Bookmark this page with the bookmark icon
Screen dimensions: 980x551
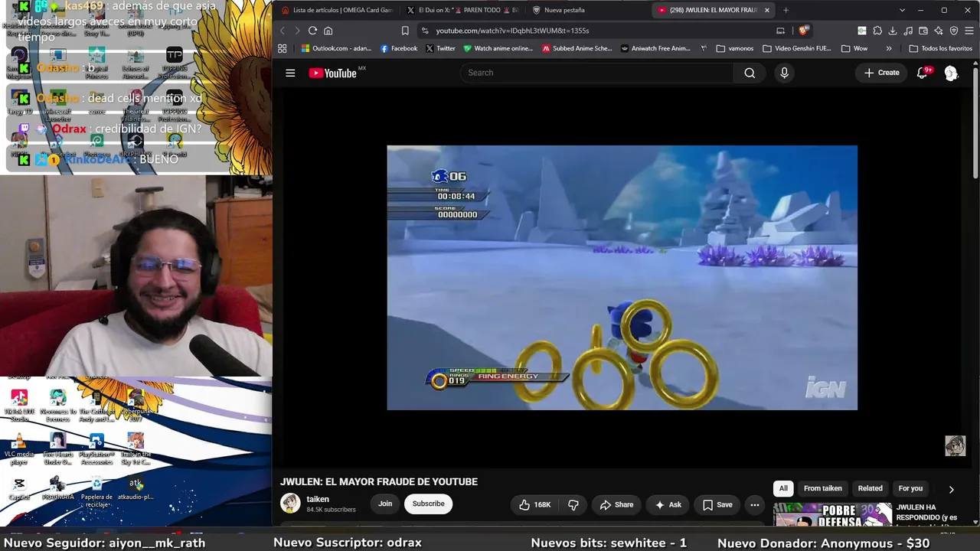coord(405,31)
